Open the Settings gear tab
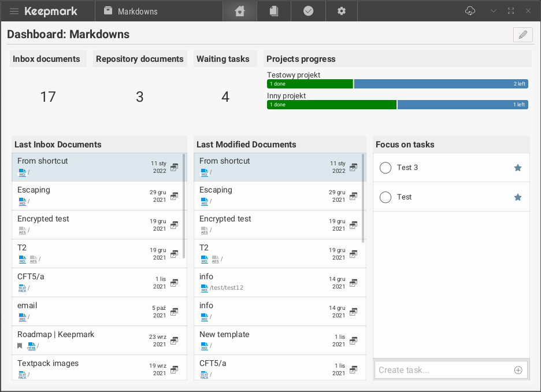Viewport: 541px width, 392px height. click(x=342, y=11)
